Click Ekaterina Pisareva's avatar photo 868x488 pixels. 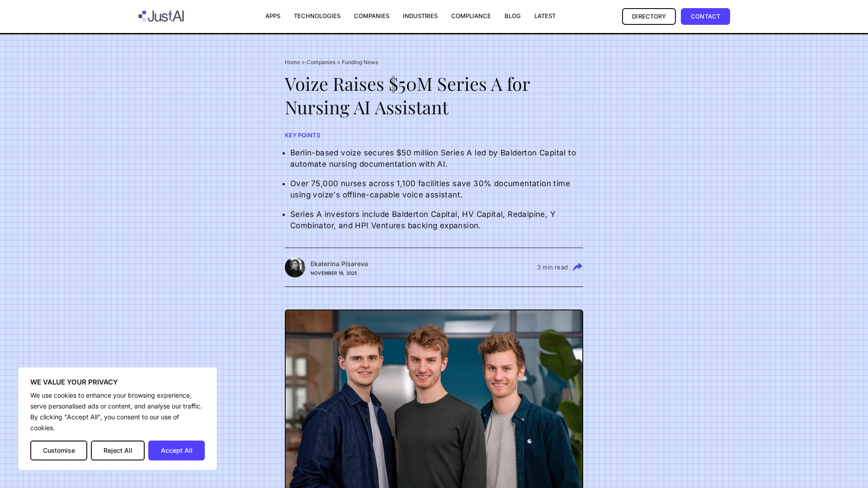click(x=295, y=267)
